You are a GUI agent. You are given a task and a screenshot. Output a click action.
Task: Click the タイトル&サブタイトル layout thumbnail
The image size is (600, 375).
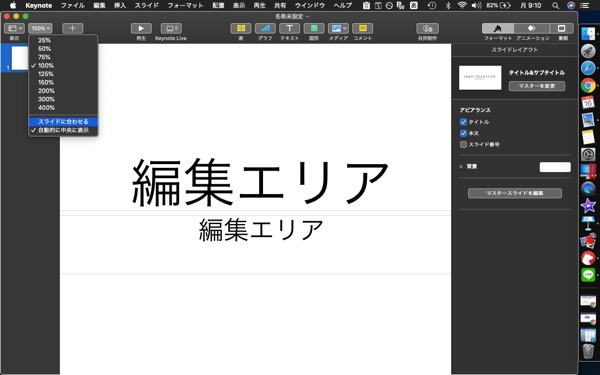480,78
